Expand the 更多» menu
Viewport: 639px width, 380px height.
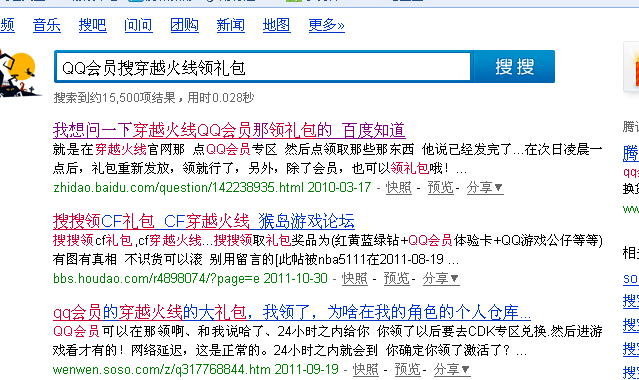(x=326, y=25)
